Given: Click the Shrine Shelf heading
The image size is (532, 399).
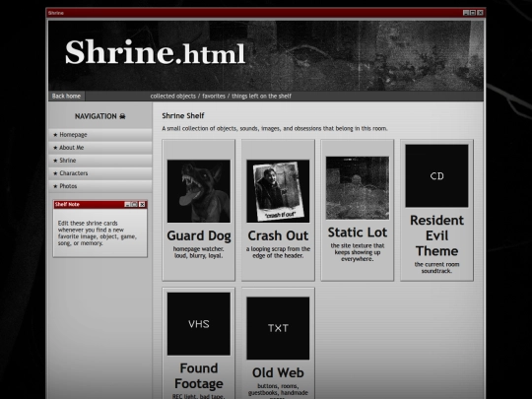Looking at the screenshot, I should click(x=183, y=115).
